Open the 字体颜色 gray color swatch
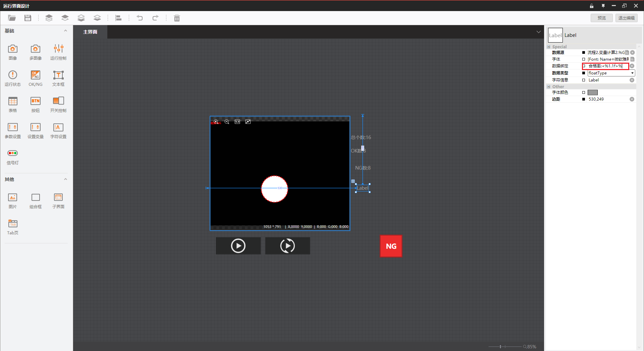Screen dimensions: 644x351 pos(593,93)
